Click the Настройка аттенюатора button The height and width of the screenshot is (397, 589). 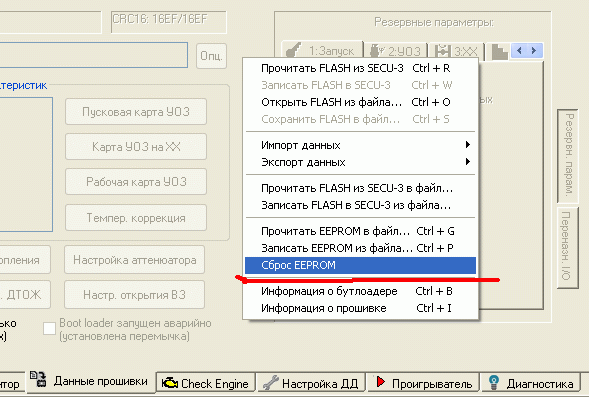(134, 260)
